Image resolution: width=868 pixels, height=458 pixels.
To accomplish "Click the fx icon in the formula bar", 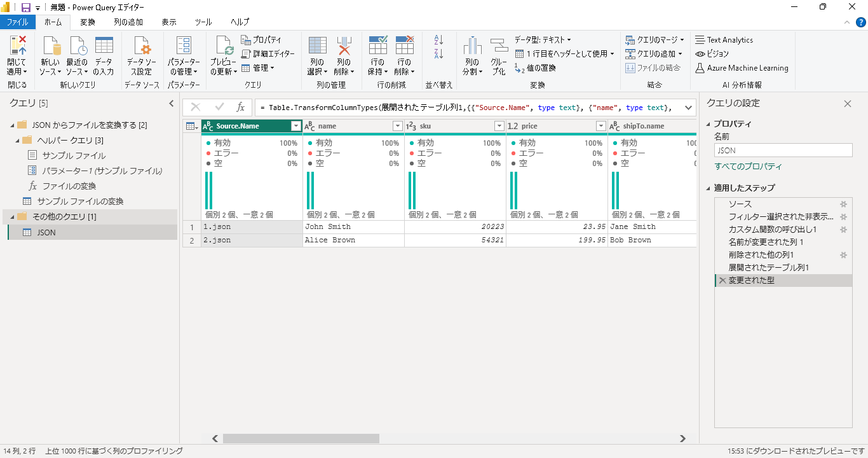I will pyautogui.click(x=240, y=108).
